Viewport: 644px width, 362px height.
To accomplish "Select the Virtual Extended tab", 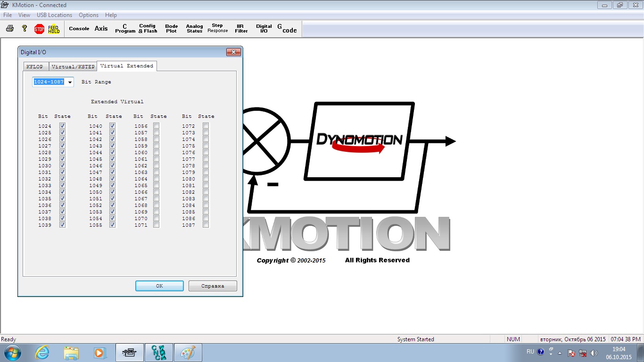I will pyautogui.click(x=127, y=66).
